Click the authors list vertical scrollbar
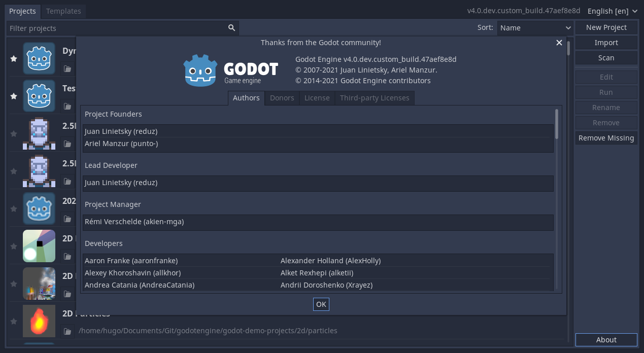Image resolution: width=644 pixels, height=353 pixels. (557, 124)
